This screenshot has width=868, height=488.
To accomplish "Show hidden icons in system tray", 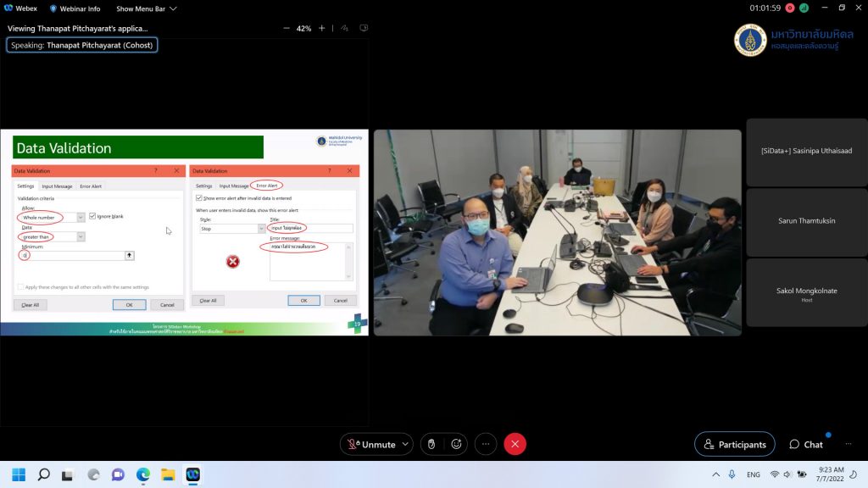I will click(x=716, y=474).
